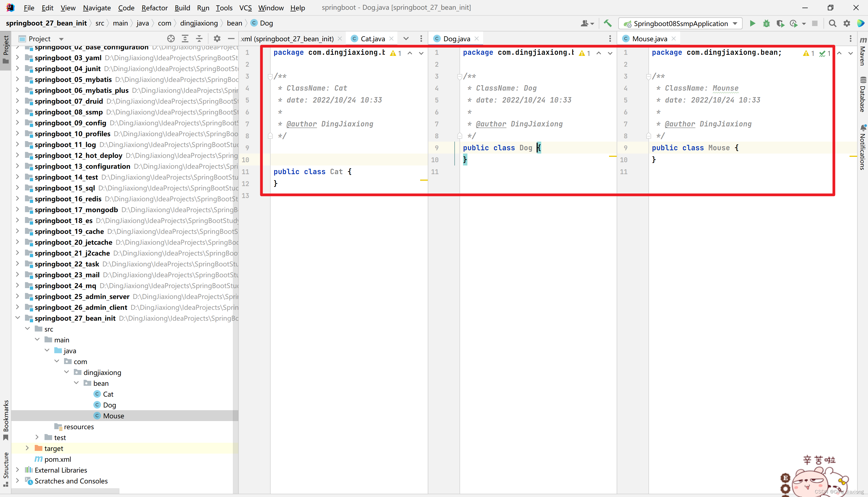The width and height of the screenshot is (868, 497).
Task: Open the Database tool window
Action: (x=863, y=95)
